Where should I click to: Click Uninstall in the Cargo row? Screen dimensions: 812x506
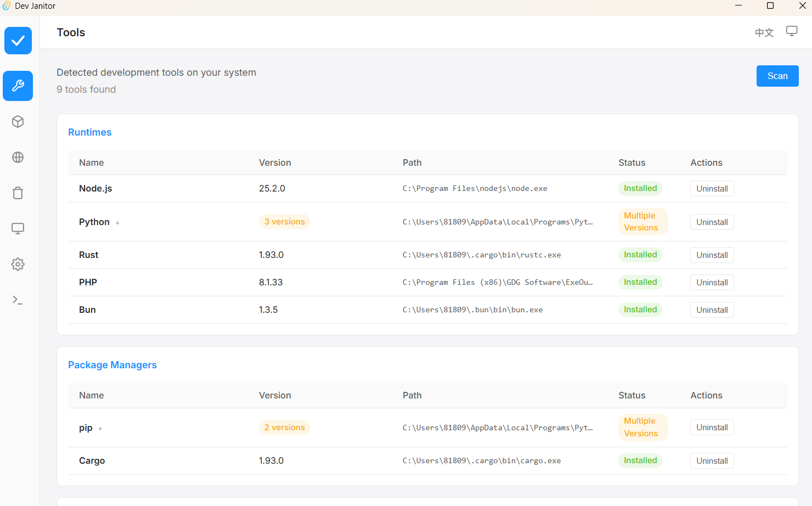[x=712, y=461]
